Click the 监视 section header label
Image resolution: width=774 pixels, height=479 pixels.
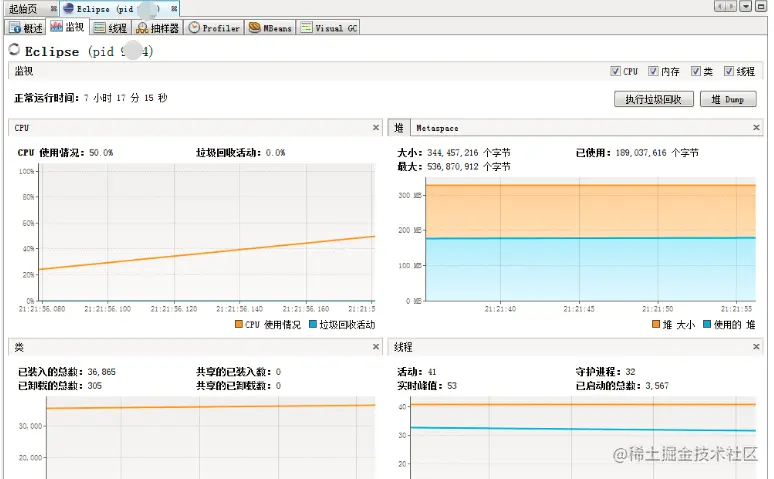pyautogui.click(x=24, y=71)
